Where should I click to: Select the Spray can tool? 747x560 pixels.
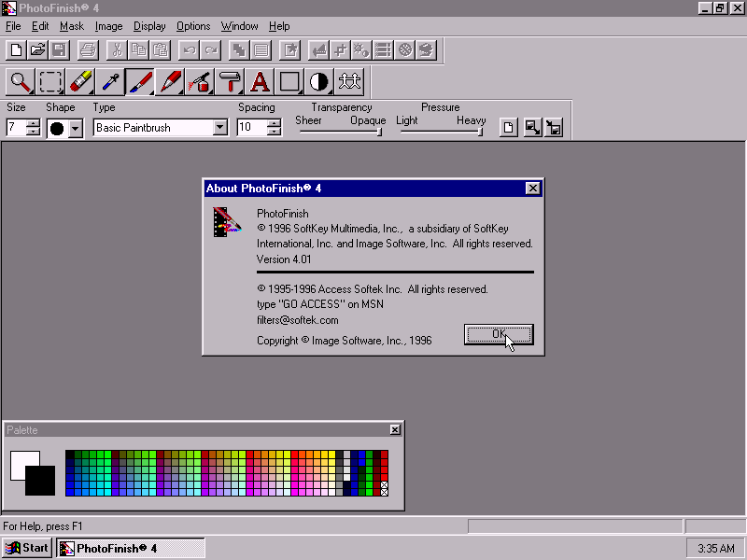click(200, 81)
